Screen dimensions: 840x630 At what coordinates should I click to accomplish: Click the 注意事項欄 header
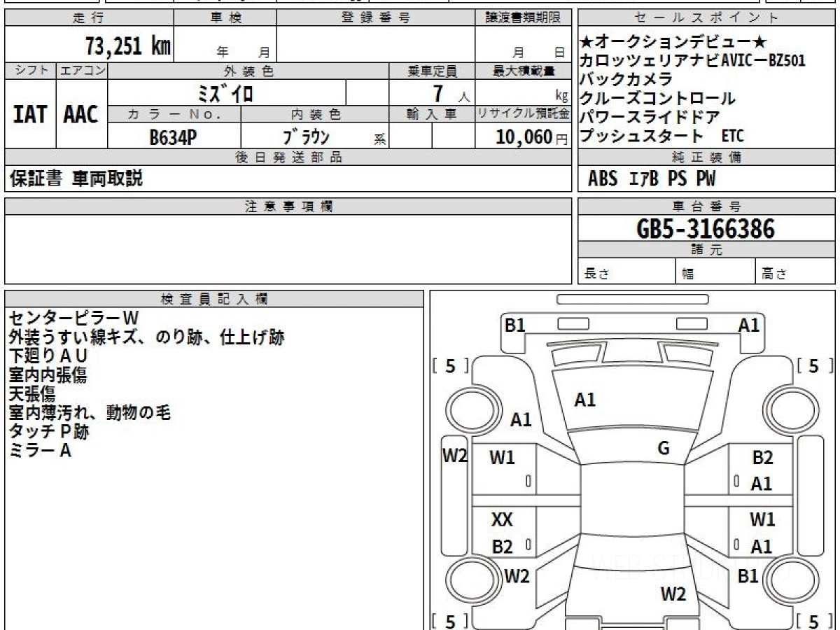click(x=288, y=206)
